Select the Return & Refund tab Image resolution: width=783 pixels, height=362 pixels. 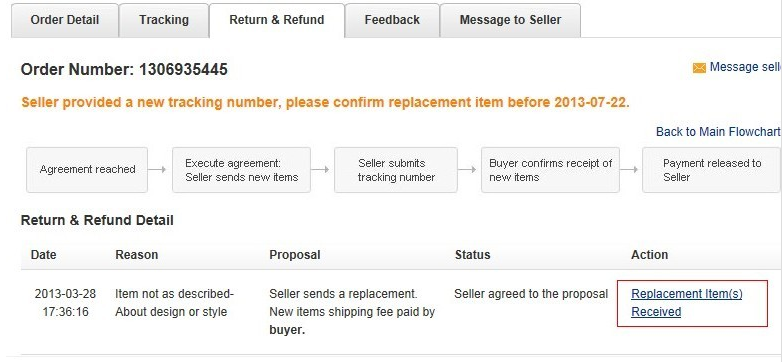coord(277,20)
